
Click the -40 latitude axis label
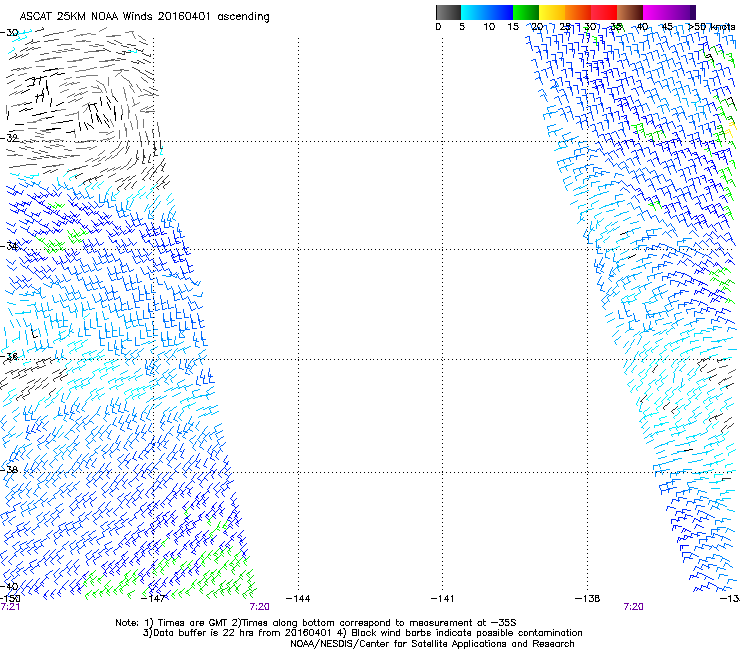[x=9, y=586]
